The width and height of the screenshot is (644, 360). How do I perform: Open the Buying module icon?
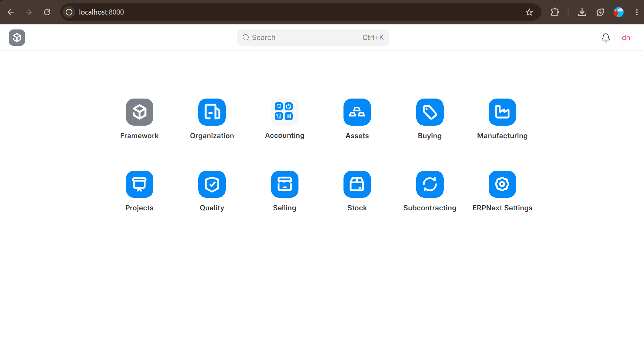click(430, 112)
